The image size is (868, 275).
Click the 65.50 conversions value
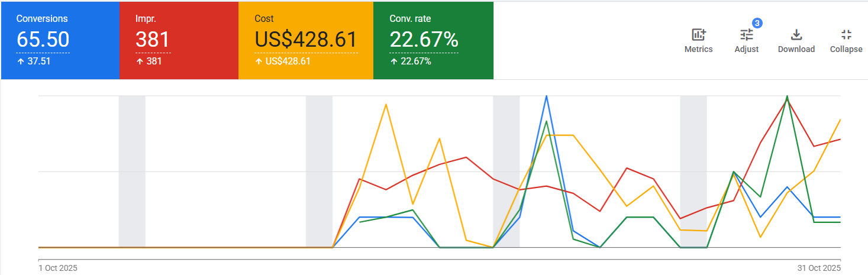point(43,40)
